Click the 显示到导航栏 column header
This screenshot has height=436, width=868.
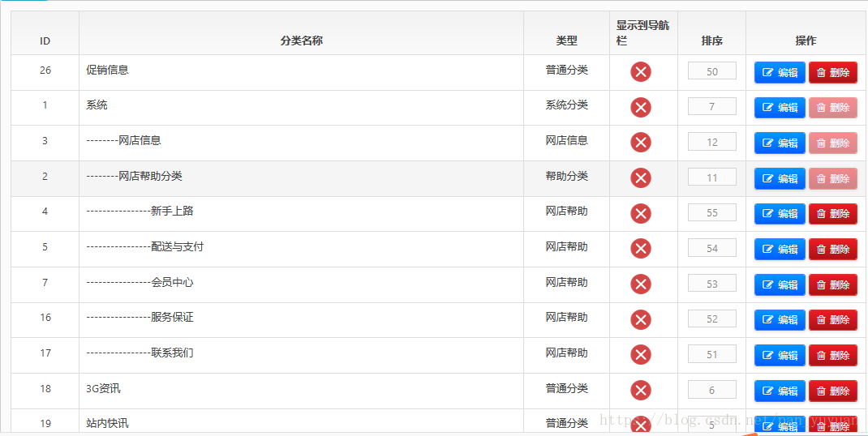point(643,33)
